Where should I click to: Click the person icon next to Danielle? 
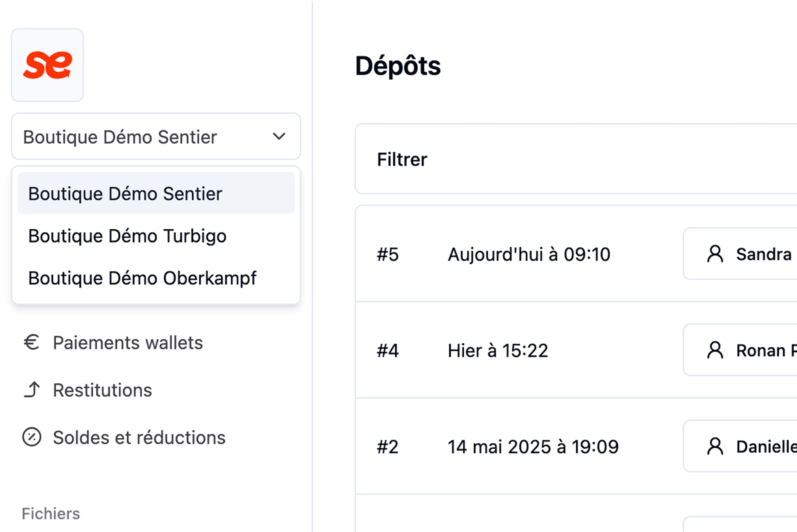715,446
